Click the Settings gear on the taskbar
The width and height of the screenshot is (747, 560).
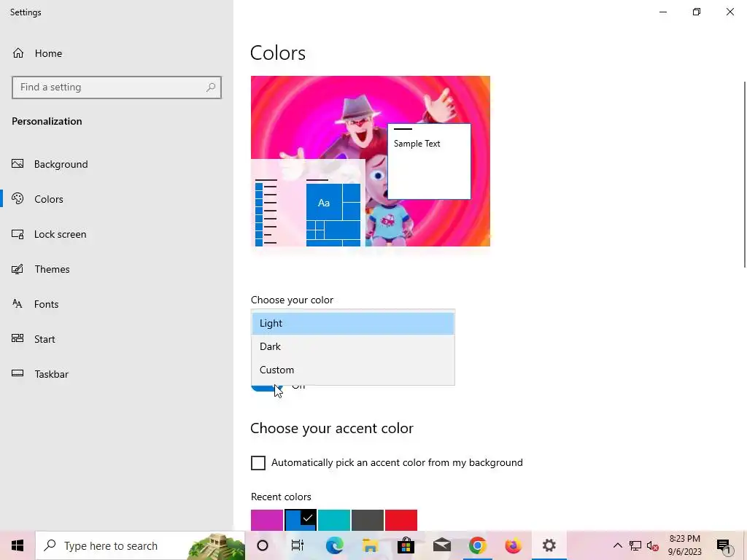(x=549, y=545)
